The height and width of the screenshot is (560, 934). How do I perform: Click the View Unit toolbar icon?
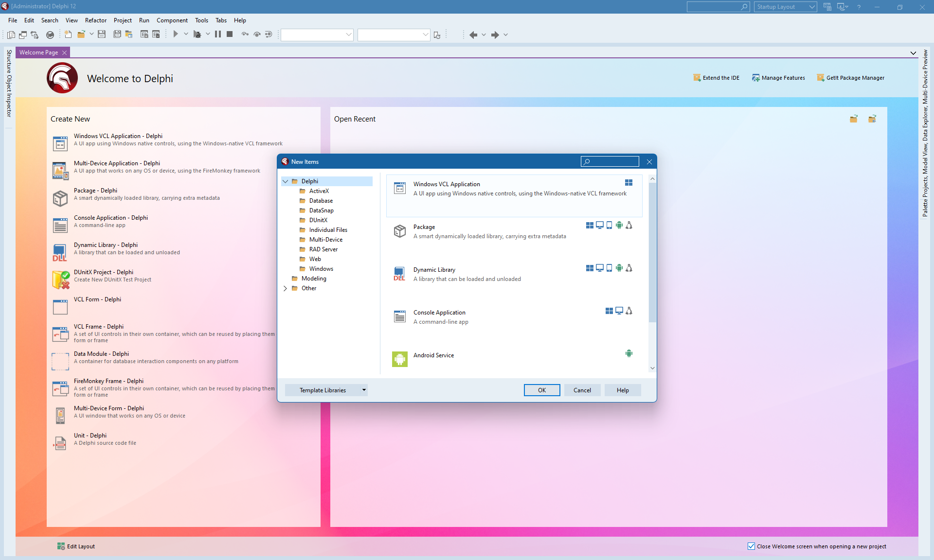tap(11, 35)
